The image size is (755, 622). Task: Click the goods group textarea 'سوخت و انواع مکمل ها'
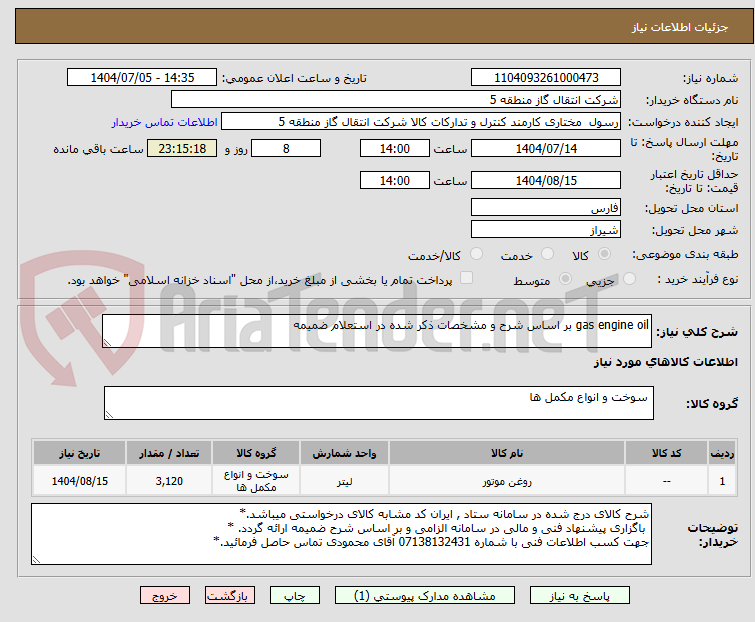[x=378, y=403]
